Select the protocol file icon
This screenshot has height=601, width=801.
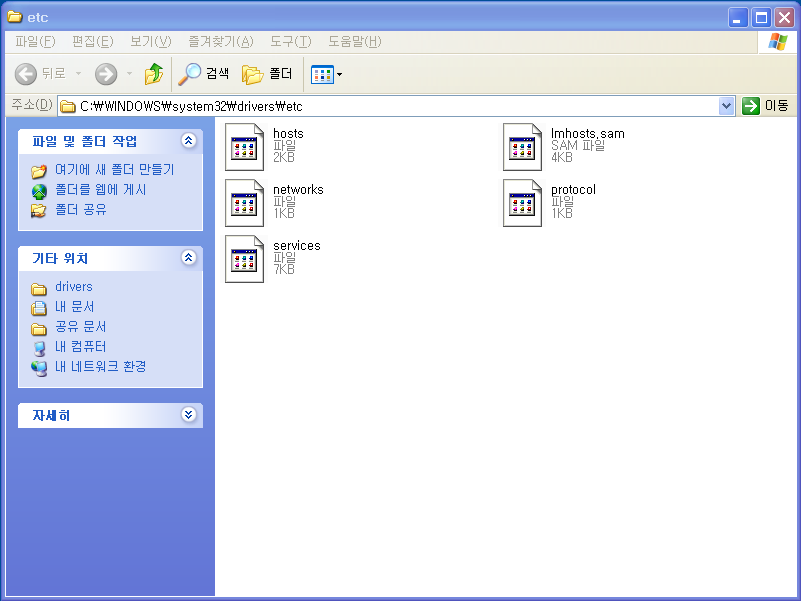[522, 203]
